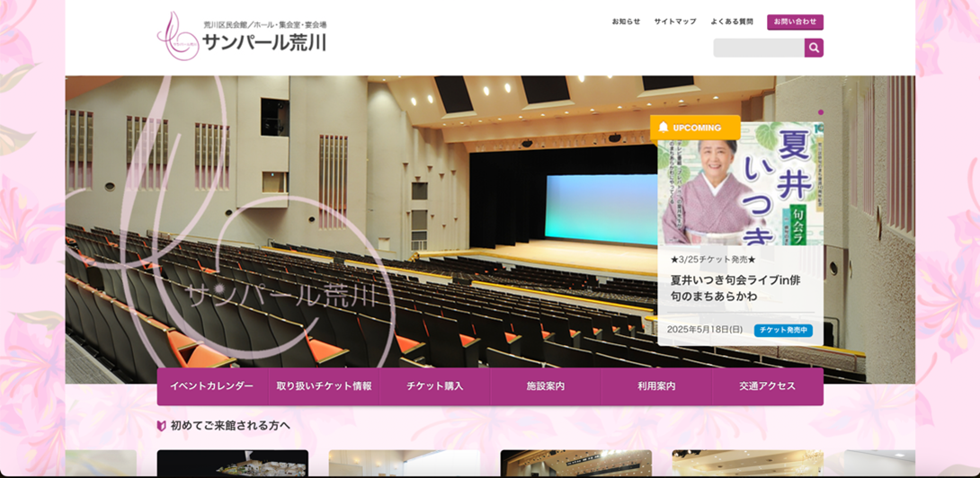Click the 荒川区民会館／ホール・集会室・宴会場 tagline
This screenshot has height=478, width=980.
pos(265,25)
